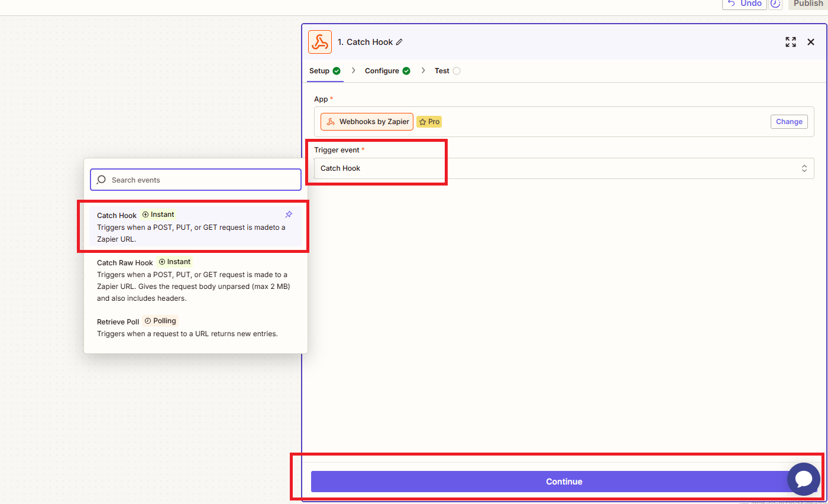This screenshot has height=504, width=828.
Task: Open the Test tab
Action: [448, 71]
